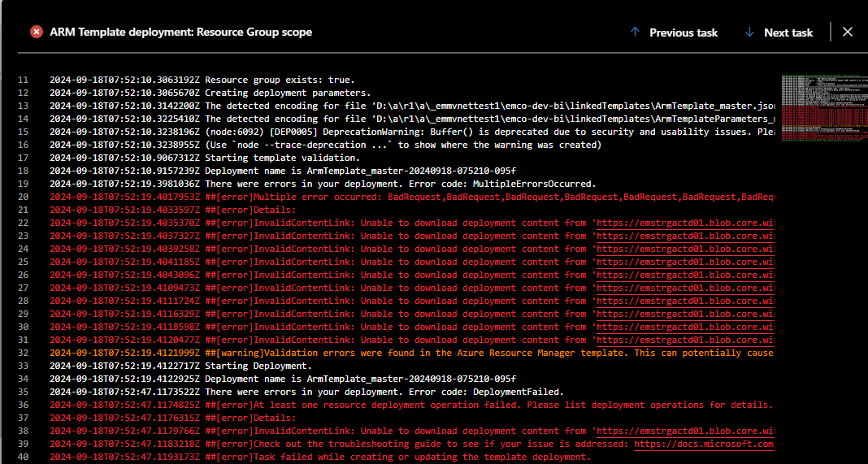Viewport: 868px width, 464px height.
Task: Select line 33 'Starting Deployment.'
Action: click(x=181, y=366)
